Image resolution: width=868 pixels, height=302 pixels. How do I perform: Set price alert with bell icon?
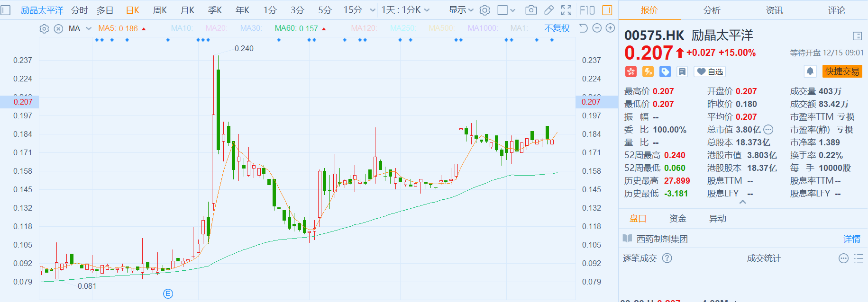click(810, 71)
